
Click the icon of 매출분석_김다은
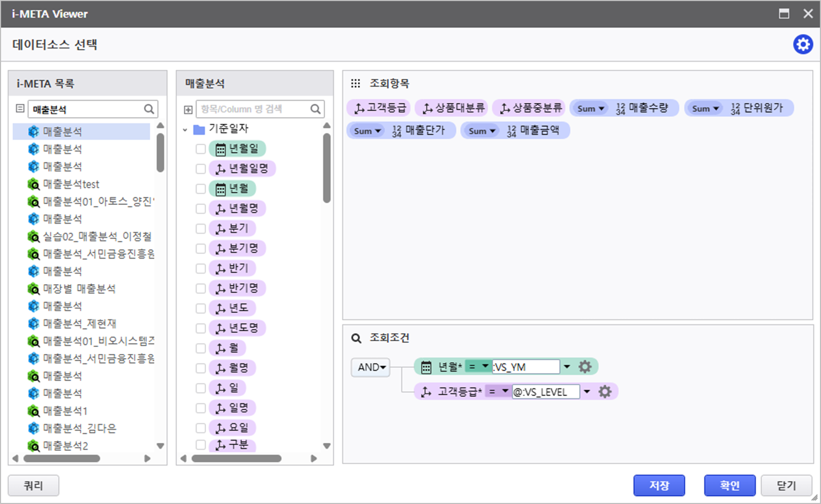pos(34,428)
